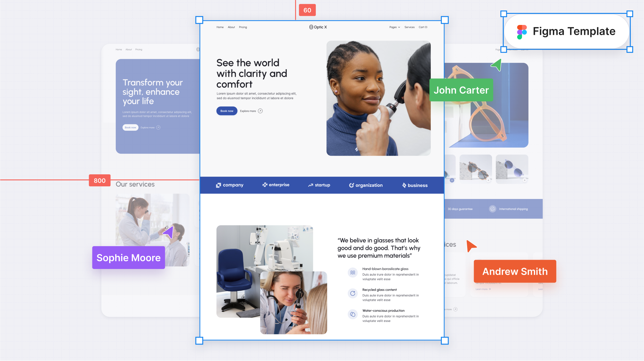Click the Explore More link with arrow
The width and height of the screenshot is (644, 361).
coord(251,111)
